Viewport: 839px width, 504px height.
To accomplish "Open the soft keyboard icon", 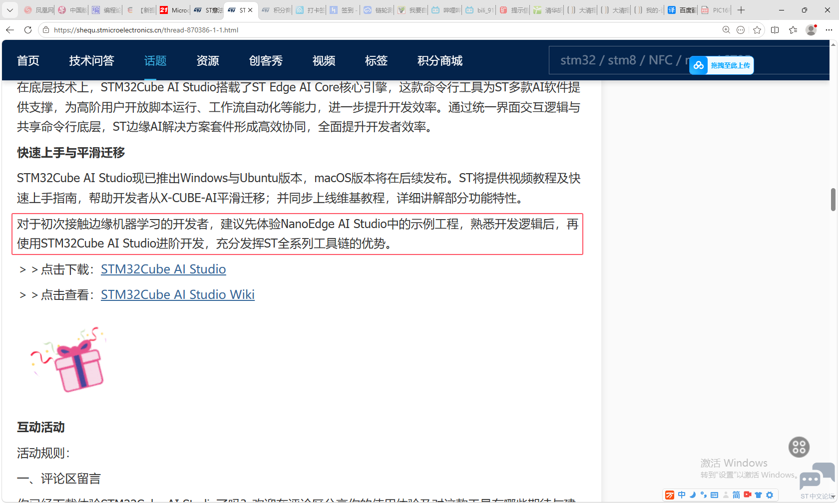I will pyautogui.click(x=715, y=495).
